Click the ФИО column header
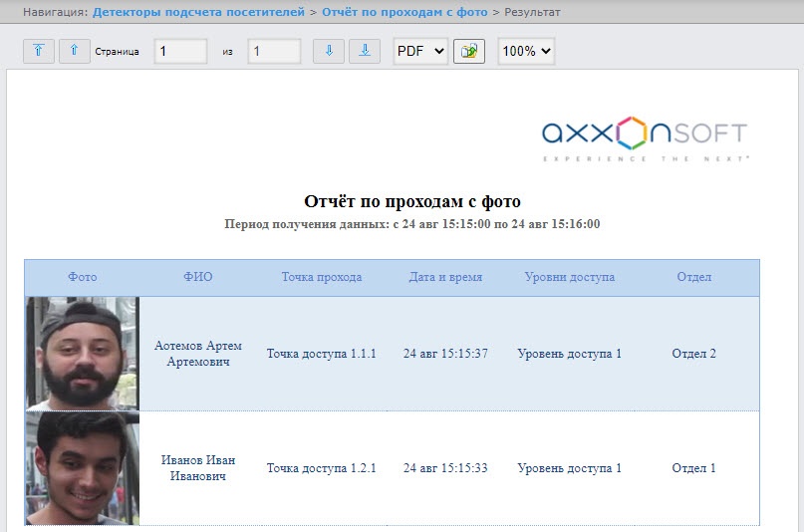804x532 pixels. pos(198,277)
